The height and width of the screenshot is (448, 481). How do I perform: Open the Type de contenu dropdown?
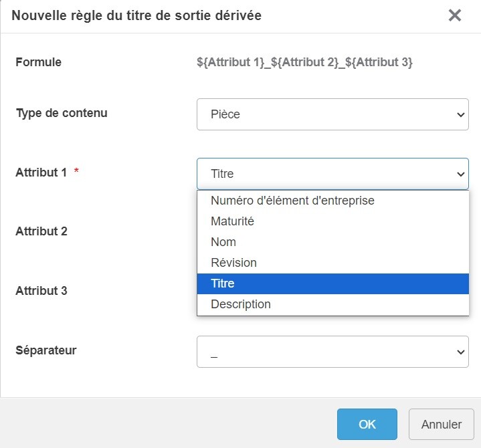coord(332,114)
